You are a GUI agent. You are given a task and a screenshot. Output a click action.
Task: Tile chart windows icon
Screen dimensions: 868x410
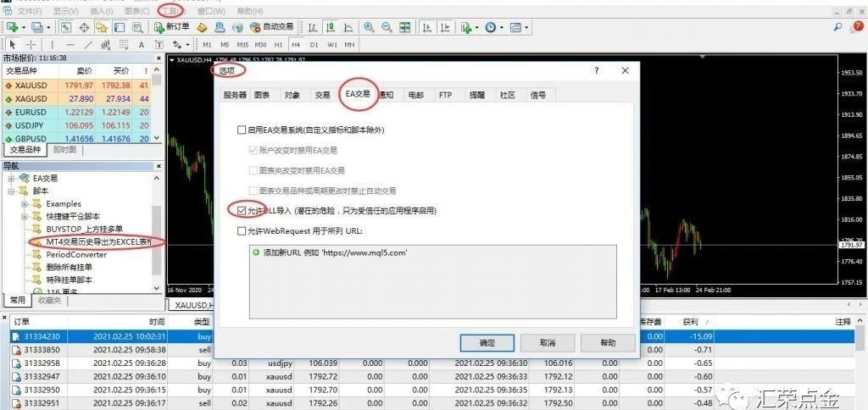coord(404,27)
